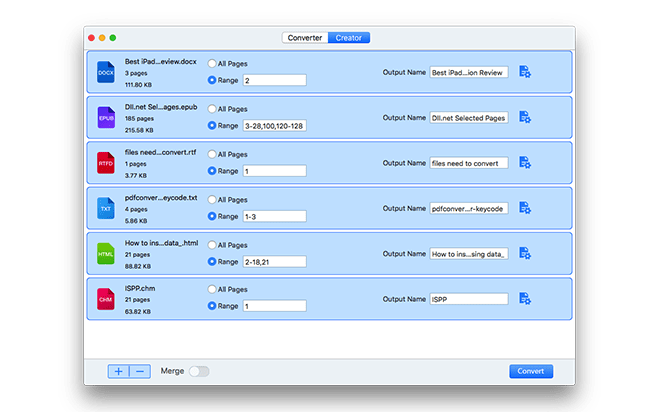Select Range option for Dll.net epub
The height and width of the screenshot is (412, 658).
212,125
